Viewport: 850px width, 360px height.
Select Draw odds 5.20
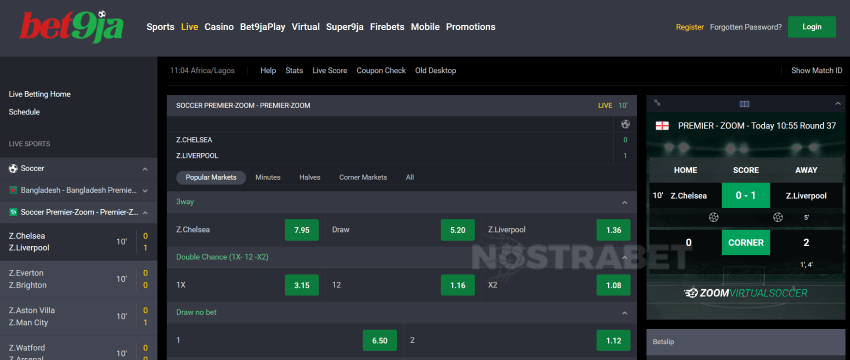[458, 230]
